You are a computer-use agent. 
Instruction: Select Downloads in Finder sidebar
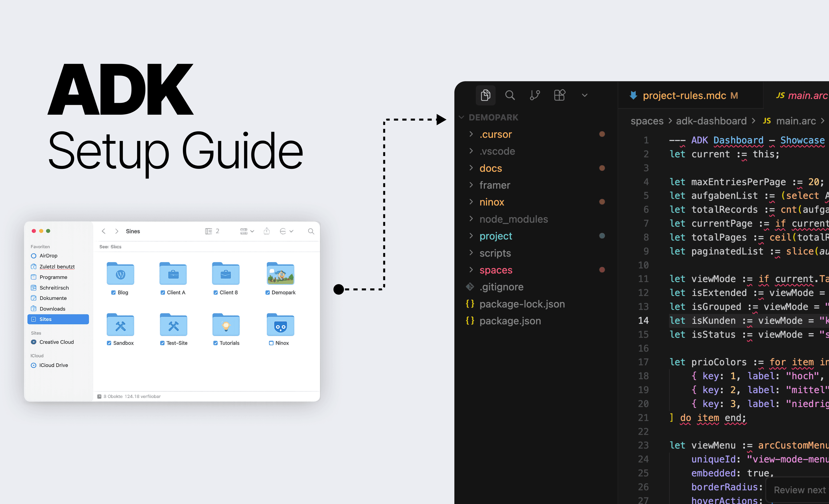(x=52, y=309)
